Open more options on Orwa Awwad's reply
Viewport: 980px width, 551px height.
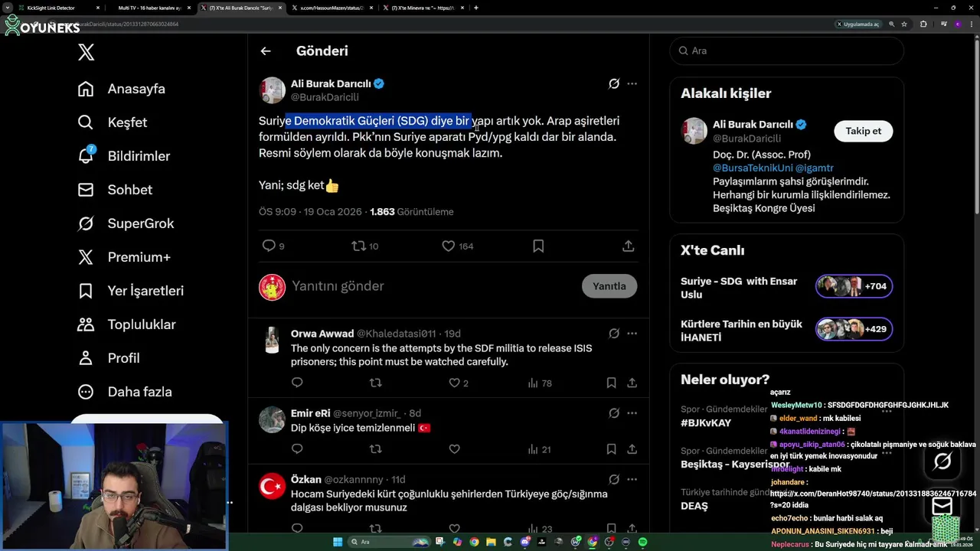pyautogui.click(x=632, y=334)
